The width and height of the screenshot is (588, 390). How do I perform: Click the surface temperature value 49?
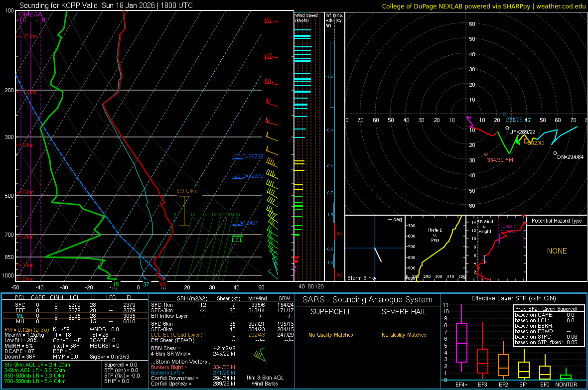[x=163, y=284]
